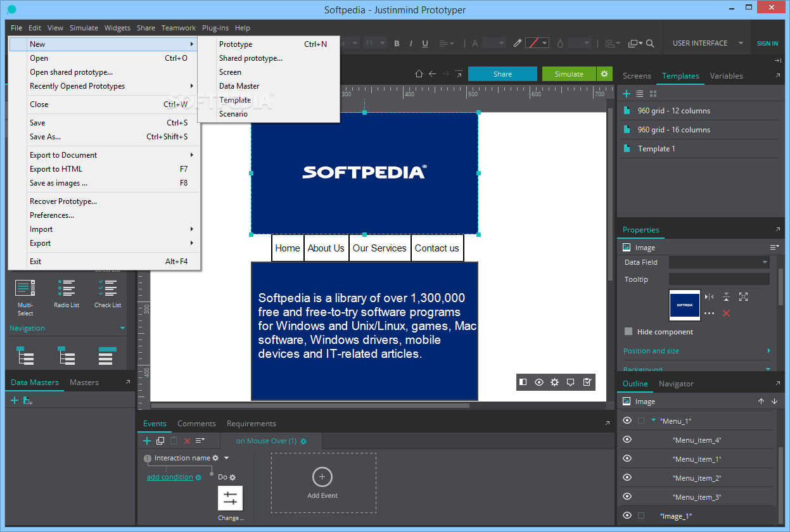Add a new event with plus icon
Viewport: 790px width, 532px height.
click(147, 441)
